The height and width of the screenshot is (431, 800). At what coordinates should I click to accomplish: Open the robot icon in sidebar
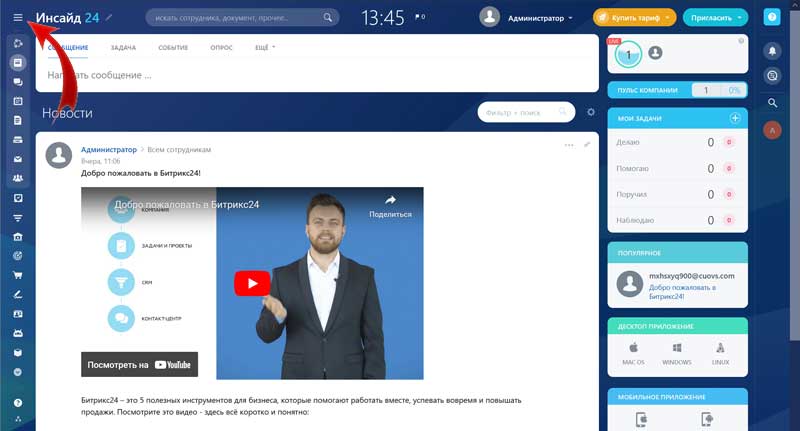point(18,333)
